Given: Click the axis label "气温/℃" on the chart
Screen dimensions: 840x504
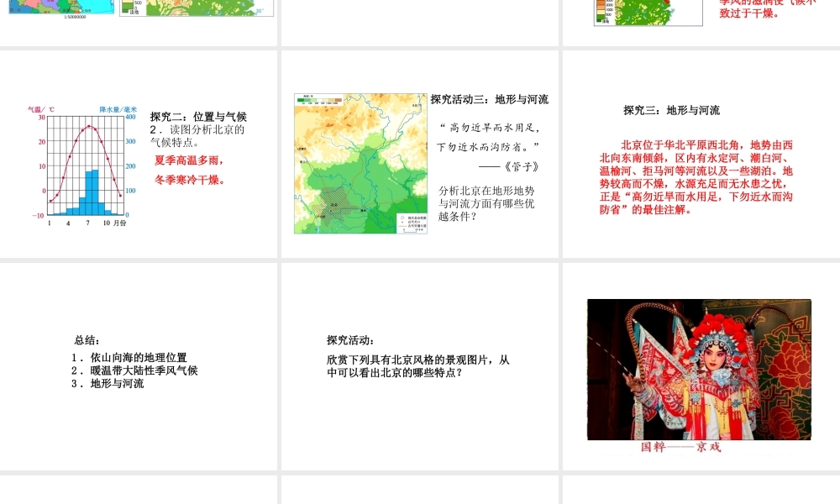Looking at the screenshot, I should 41,109.
